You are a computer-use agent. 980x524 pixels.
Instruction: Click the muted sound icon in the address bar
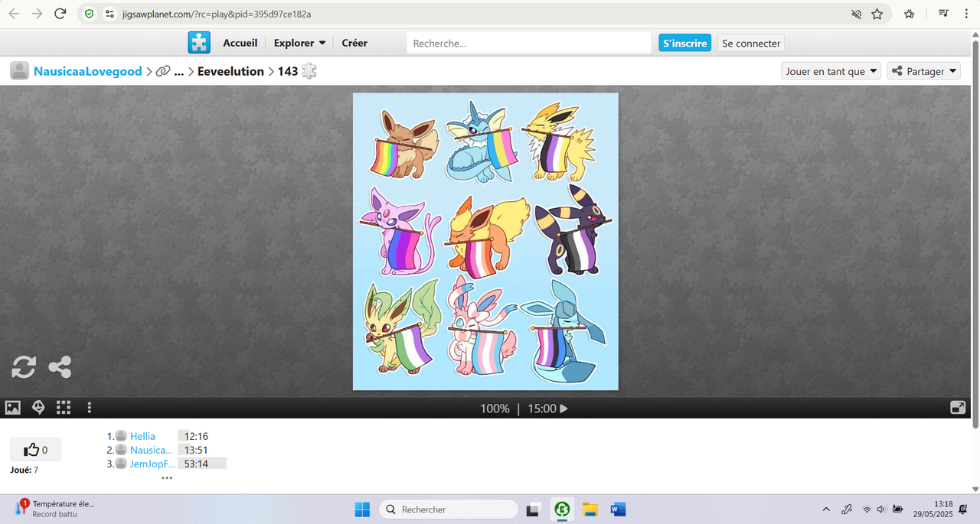click(857, 14)
